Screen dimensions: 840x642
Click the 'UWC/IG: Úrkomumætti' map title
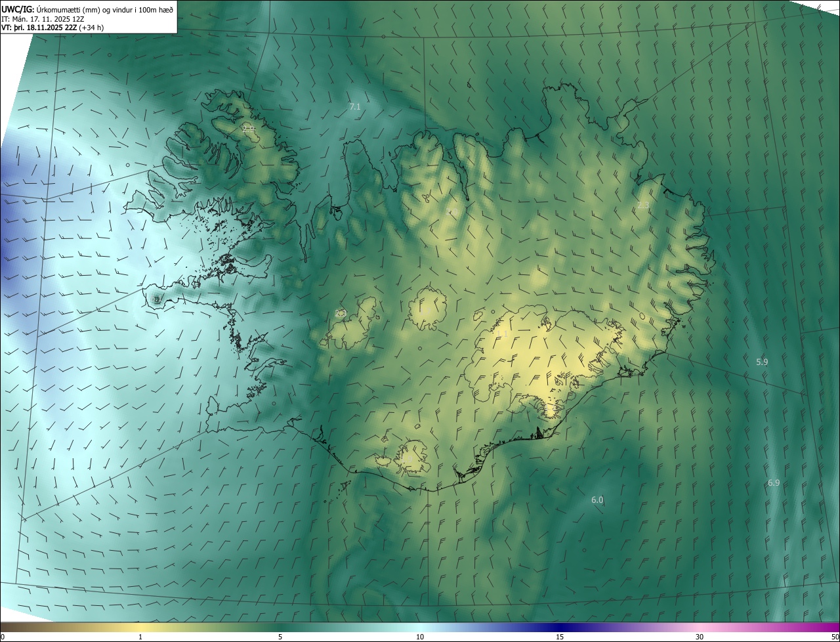pos(87,9)
